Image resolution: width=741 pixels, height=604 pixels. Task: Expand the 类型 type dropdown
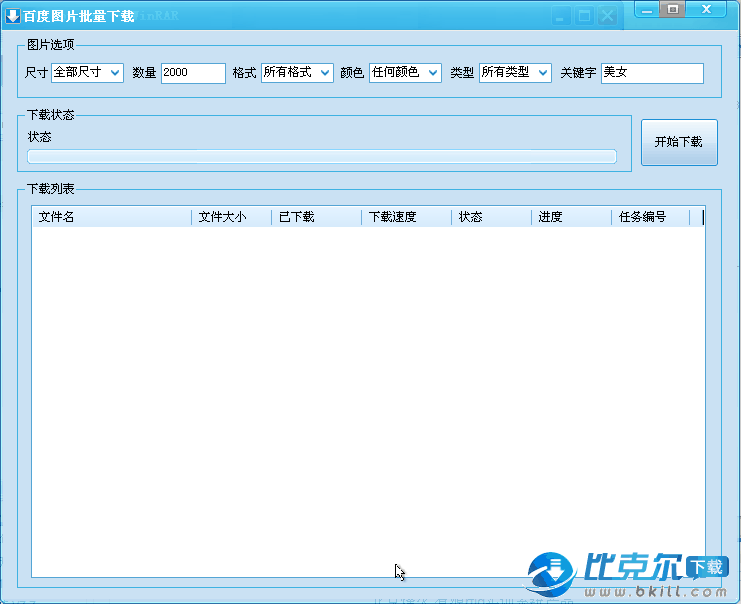pos(515,73)
